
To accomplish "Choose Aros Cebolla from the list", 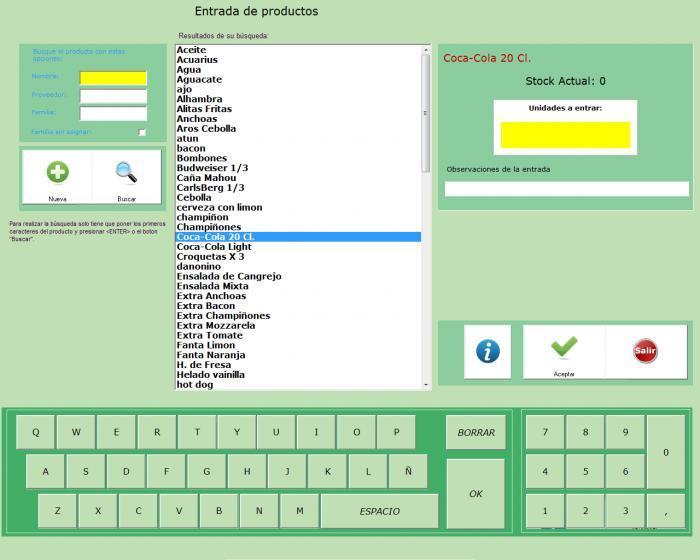I will click(x=298, y=129).
